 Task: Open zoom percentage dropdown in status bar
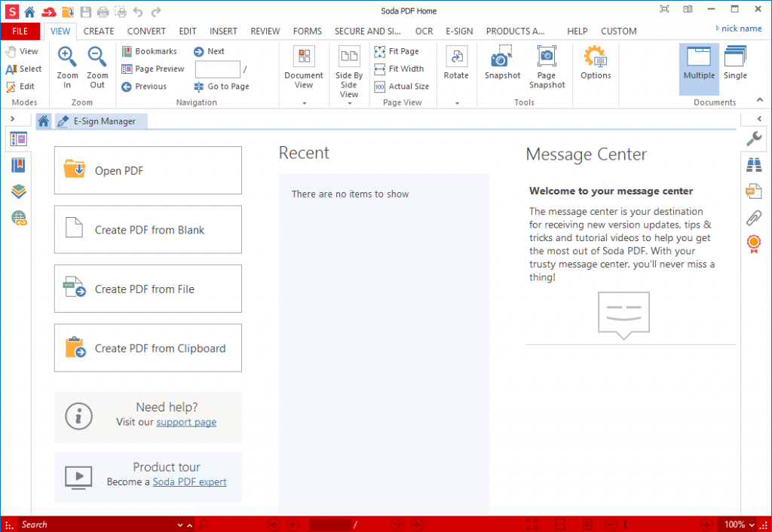752,525
